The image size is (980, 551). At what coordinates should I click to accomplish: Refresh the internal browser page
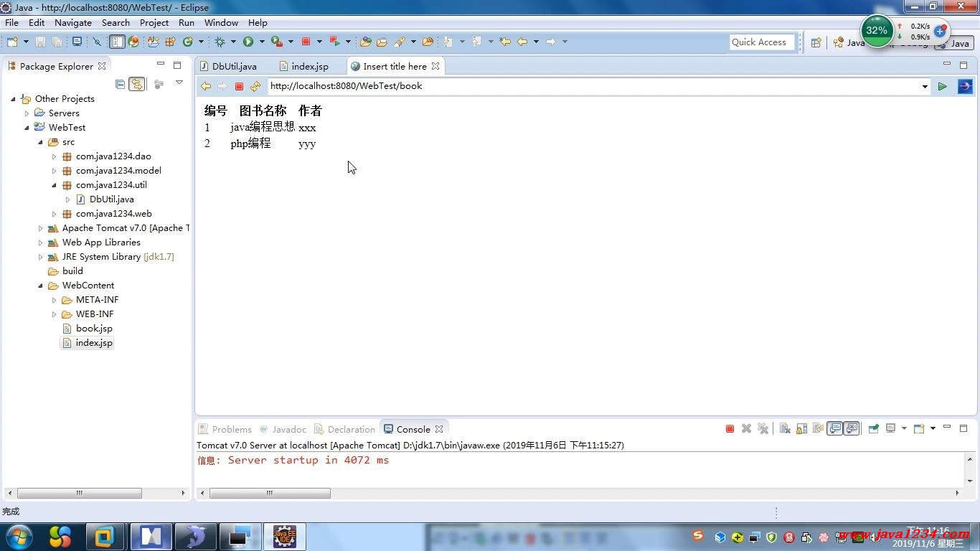[x=255, y=86]
